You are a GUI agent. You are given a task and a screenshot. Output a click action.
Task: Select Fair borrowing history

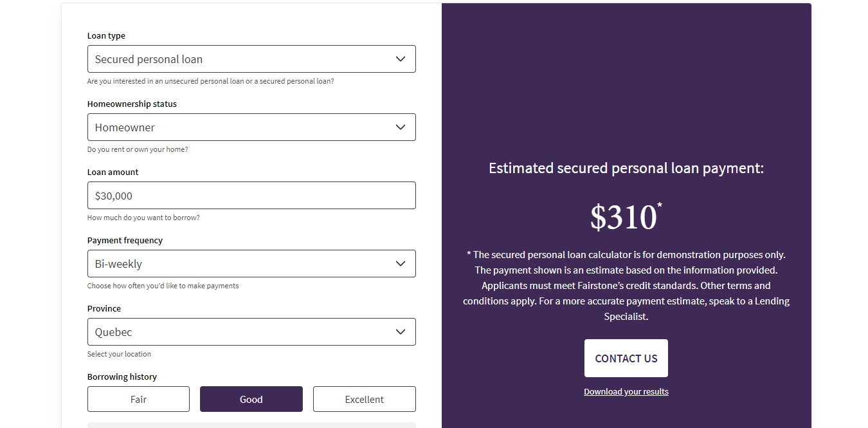point(138,399)
